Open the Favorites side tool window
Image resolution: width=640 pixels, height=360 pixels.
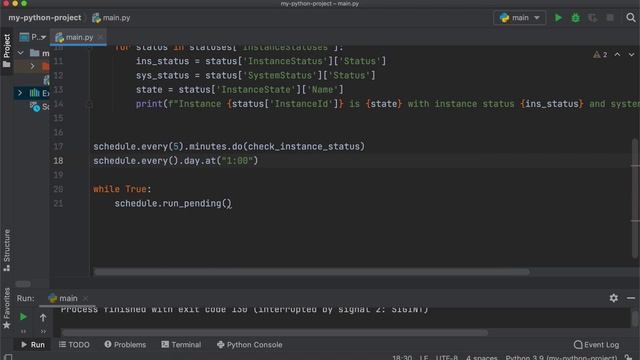pyautogui.click(x=7, y=308)
